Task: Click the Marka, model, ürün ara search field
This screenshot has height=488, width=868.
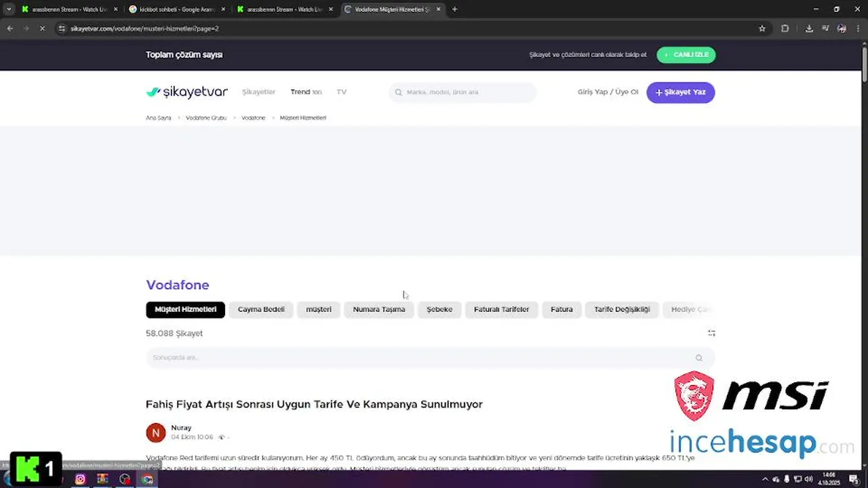Action: pyautogui.click(x=462, y=92)
